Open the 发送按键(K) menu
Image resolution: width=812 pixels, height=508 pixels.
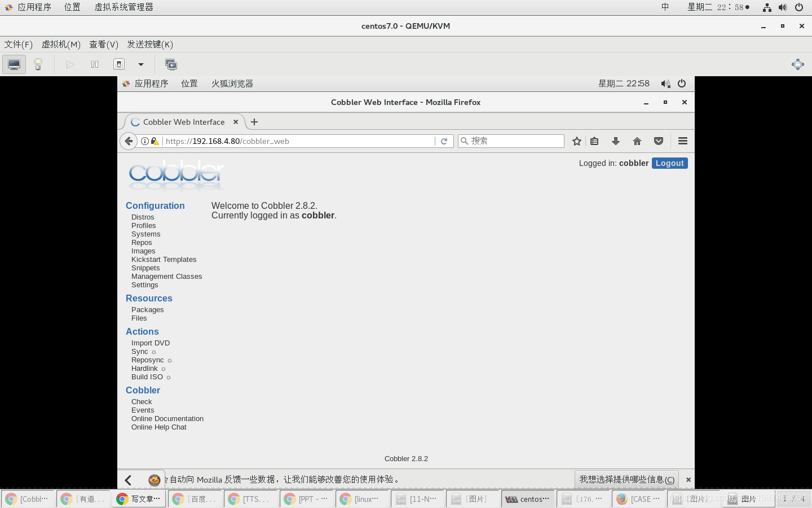coord(150,44)
